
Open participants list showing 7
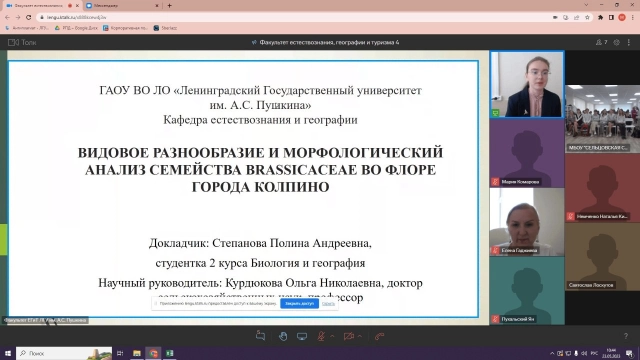click(601, 42)
